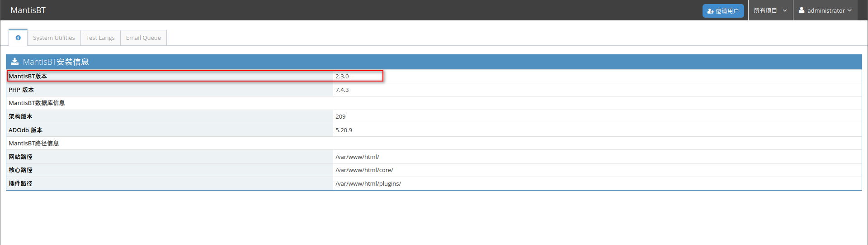Viewport: 868px width, 245px height.
Task: Select the PHP version value 7.4.3
Action: 342,90
